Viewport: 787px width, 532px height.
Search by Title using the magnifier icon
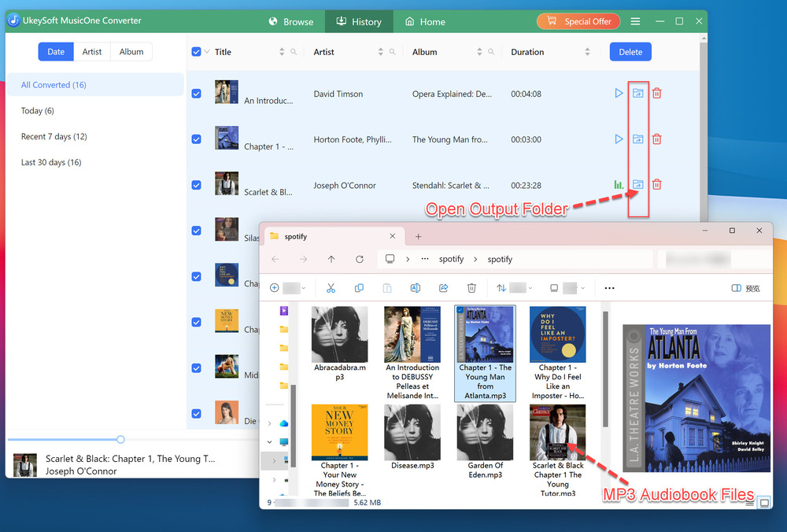pos(294,52)
